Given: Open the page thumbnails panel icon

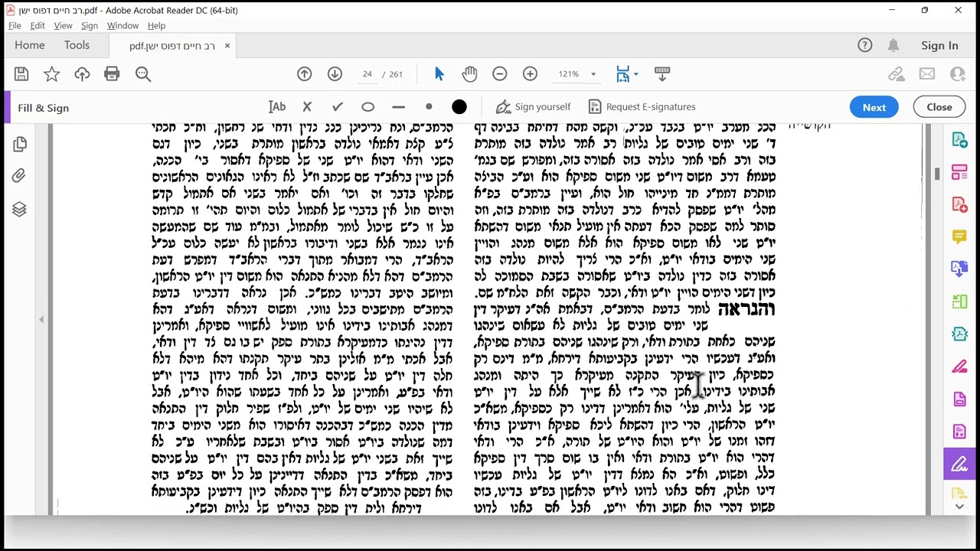Looking at the screenshot, I should click(20, 144).
